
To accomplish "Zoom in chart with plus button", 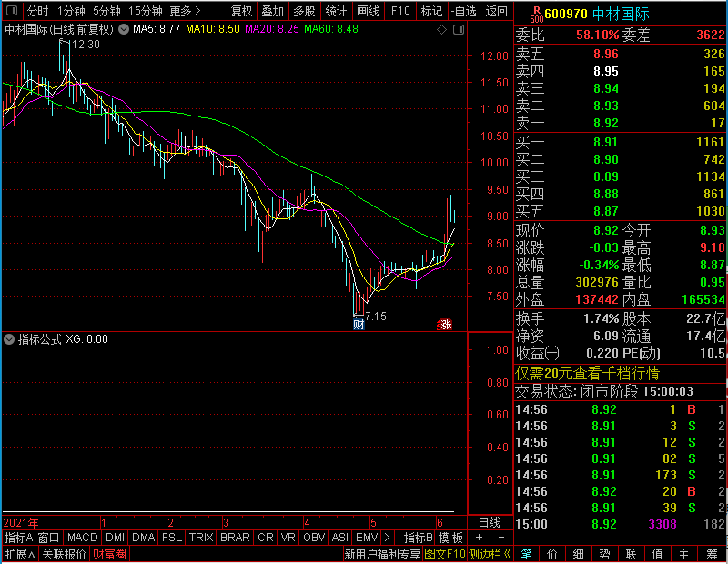I will [x=480, y=538].
